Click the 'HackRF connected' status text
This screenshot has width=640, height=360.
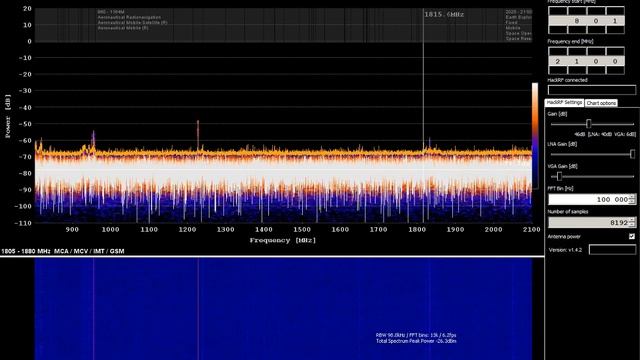(x=567, y=80)
